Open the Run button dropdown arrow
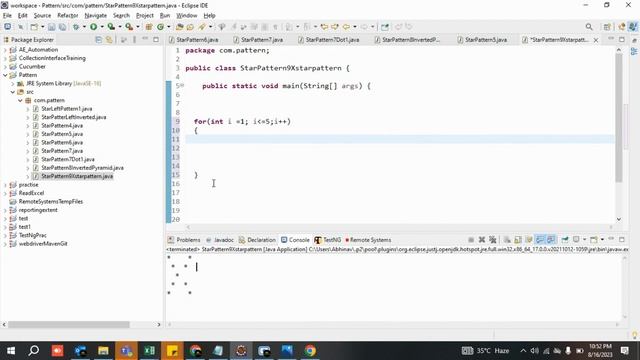This screenshot has width=640, height=360. [x=102, y=27]
